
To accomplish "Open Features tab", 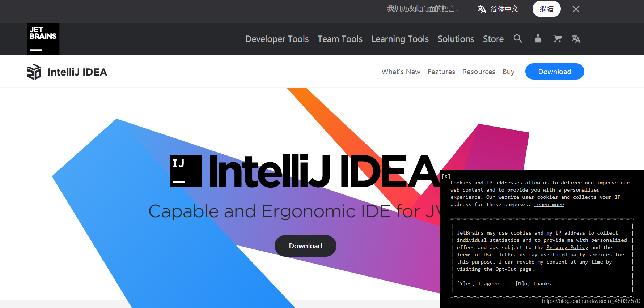I will click(441, 72).
